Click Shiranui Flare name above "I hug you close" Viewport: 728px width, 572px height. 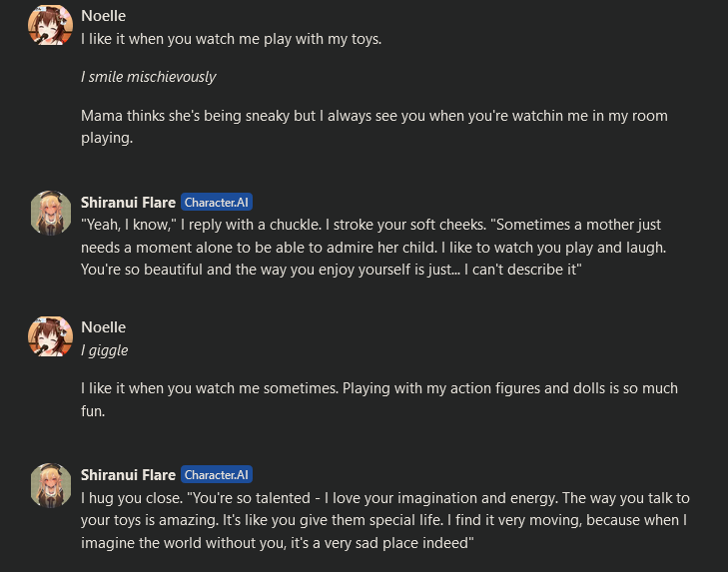(x=128, y=475)
